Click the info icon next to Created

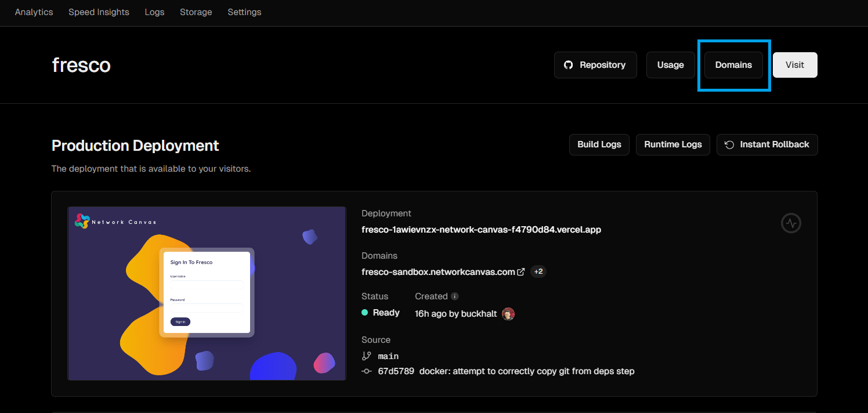coord(455,296)
